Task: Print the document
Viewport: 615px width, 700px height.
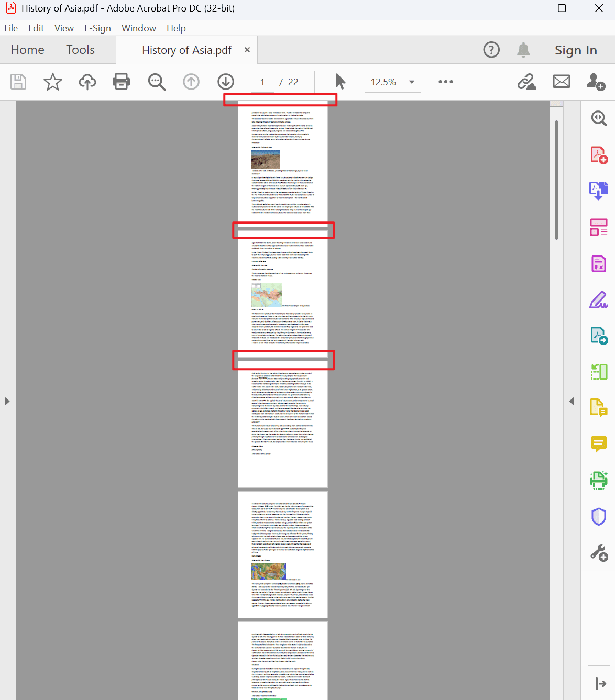Action: tap(122, 82)
